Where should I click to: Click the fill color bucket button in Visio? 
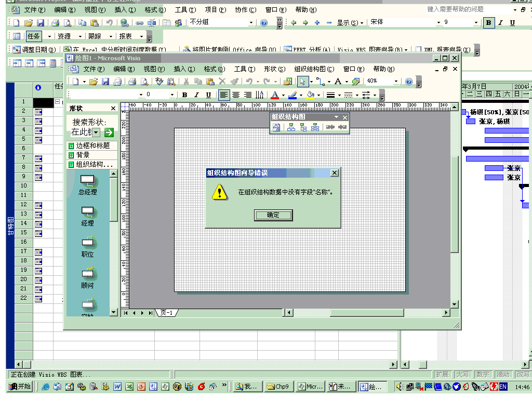310,95
